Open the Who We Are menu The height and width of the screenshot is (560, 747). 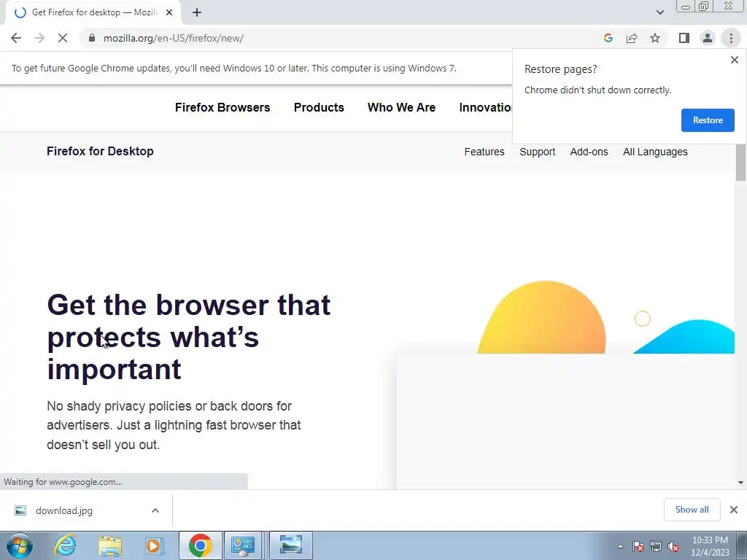tap(401, 107)
